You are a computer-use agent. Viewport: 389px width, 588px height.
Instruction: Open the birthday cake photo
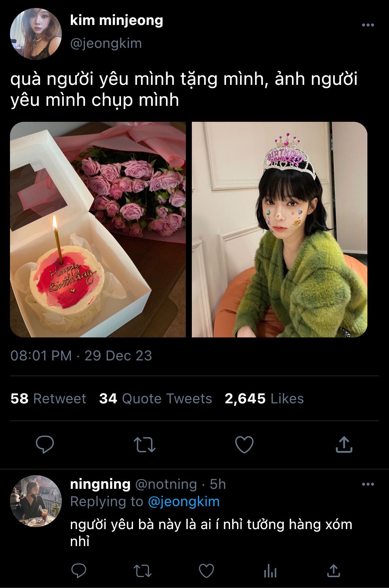pyautogui.click(x=98, y=230)
